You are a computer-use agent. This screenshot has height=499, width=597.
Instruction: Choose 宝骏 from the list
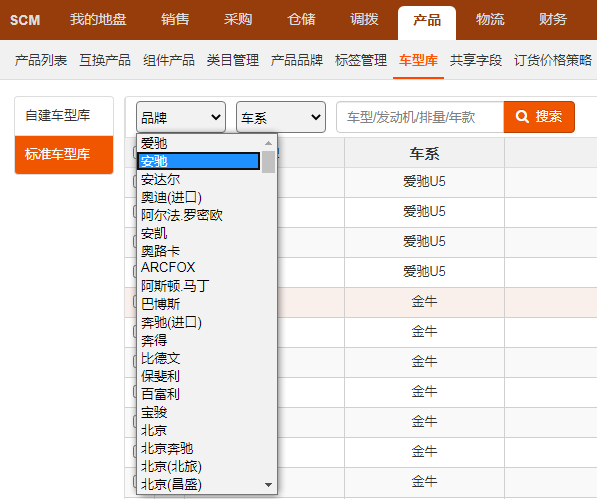(199, 412)
